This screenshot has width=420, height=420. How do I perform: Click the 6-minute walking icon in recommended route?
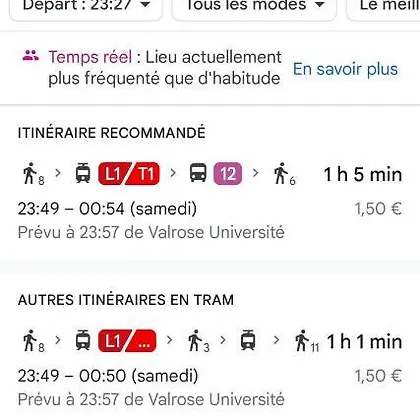point(284,174)
